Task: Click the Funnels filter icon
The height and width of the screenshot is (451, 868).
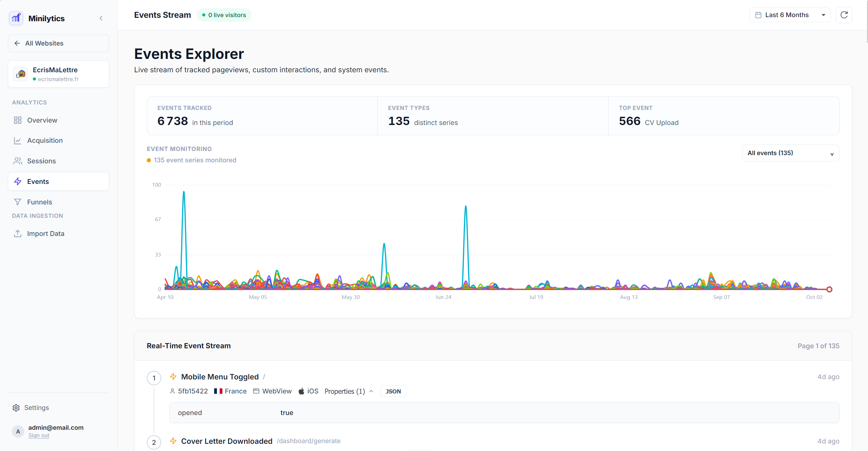Action: tap(18, 202)
